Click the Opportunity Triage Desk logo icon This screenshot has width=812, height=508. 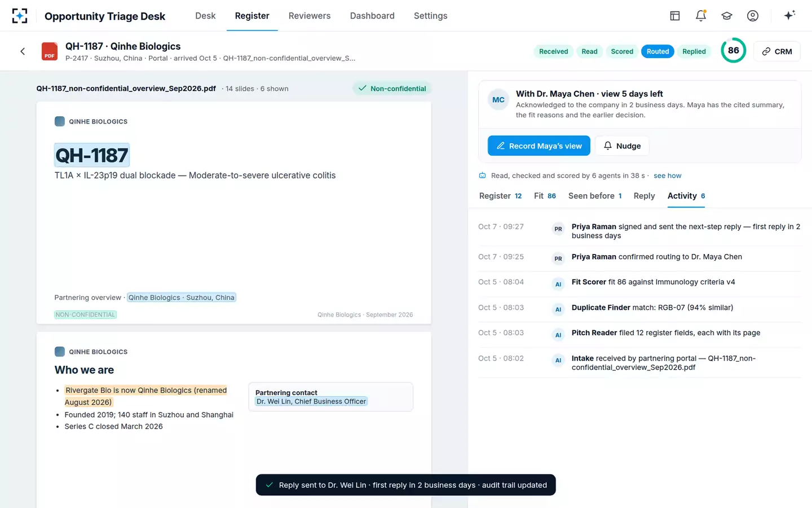[20, 16]
